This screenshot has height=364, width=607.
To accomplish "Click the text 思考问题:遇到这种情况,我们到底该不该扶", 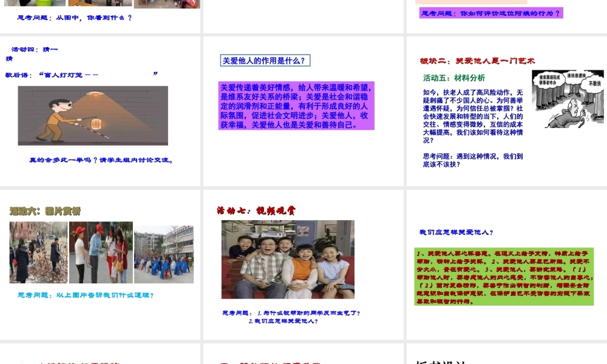I will (473, 160).
